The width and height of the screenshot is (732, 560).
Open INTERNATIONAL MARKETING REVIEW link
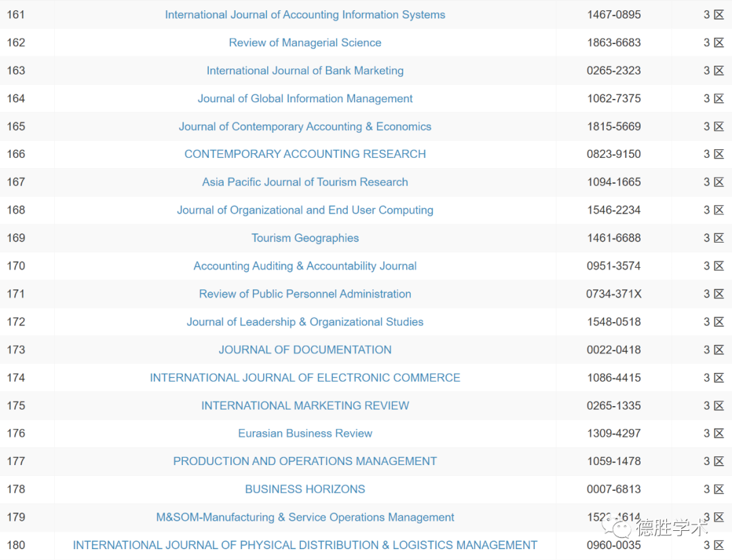(305, 406)
